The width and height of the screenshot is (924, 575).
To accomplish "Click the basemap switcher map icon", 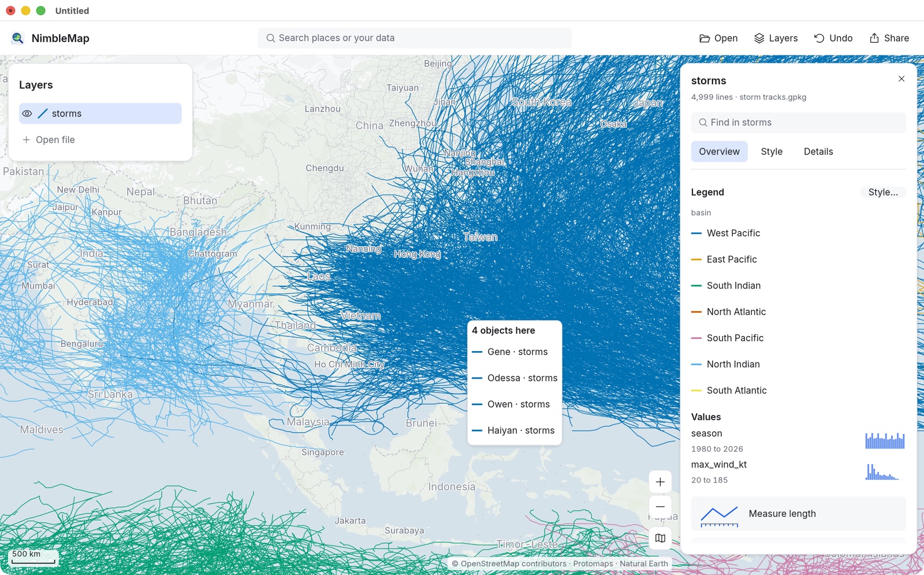I will (x=660, y=538).
